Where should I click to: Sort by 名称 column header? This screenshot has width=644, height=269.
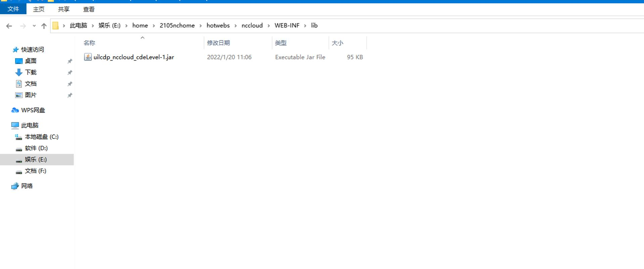click(89, 43)
